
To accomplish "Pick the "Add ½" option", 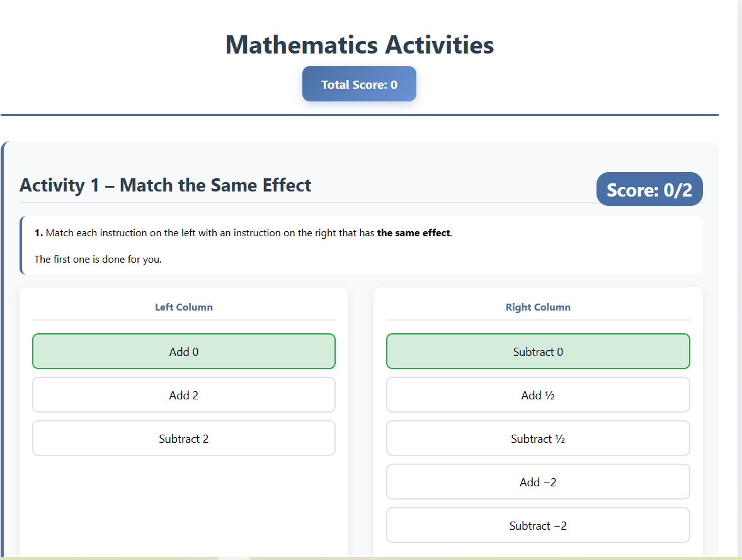I will (x=538, y=395).
